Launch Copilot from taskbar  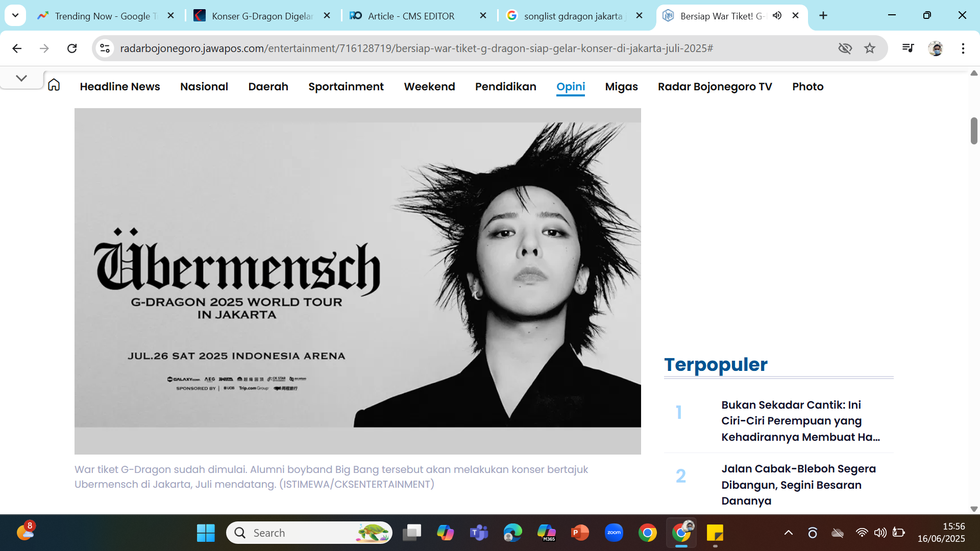coord(445,533)
